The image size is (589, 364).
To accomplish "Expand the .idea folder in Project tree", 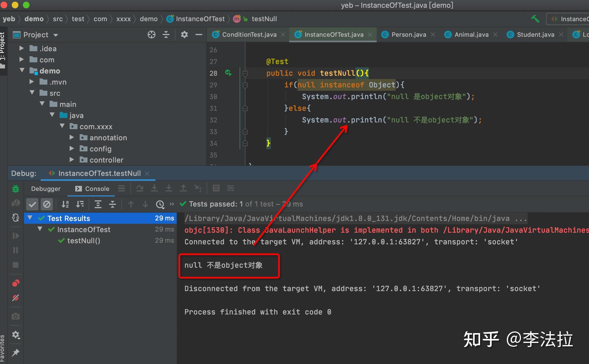I will point(21,48).
